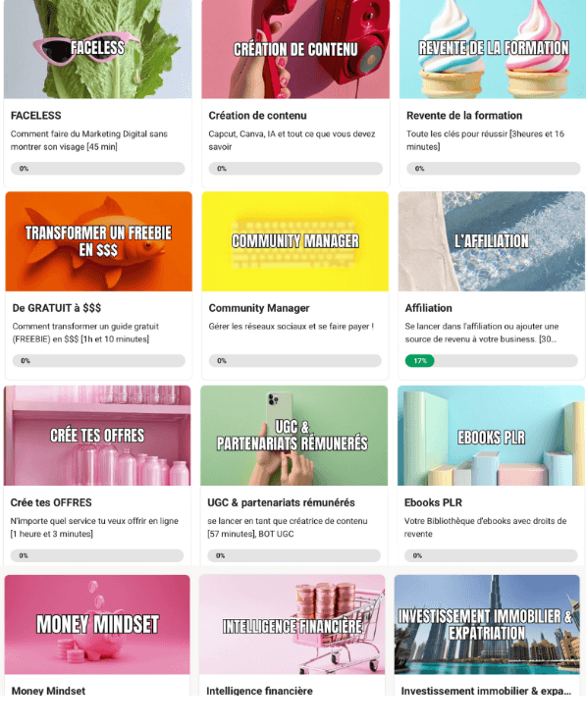Click the Ebooks PLR books thumbnail

coord(491,436)
